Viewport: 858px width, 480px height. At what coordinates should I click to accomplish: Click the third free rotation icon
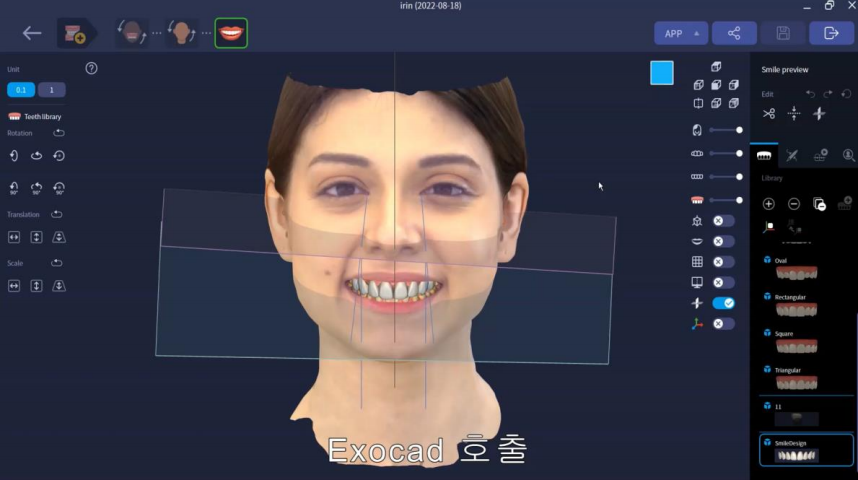coord(59,156)
